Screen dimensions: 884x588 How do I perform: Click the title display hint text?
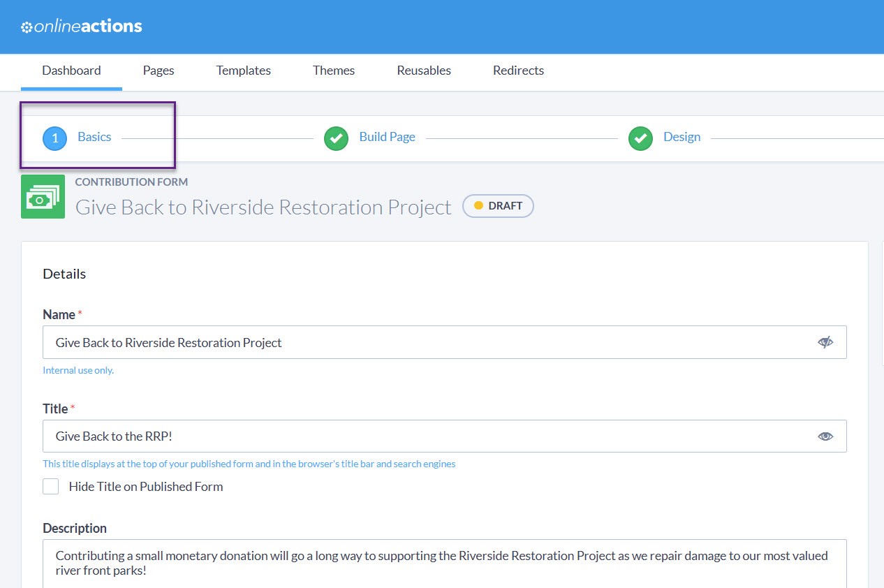tap(249, 464)
